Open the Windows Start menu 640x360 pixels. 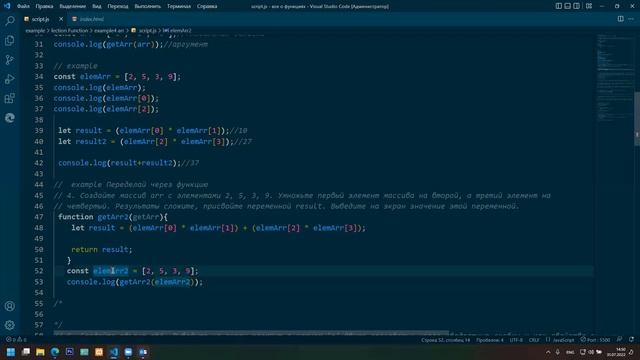11,352
